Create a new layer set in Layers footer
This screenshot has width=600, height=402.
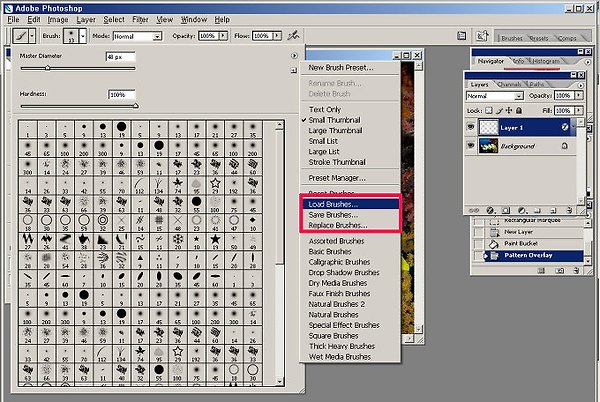pos(537,210)
